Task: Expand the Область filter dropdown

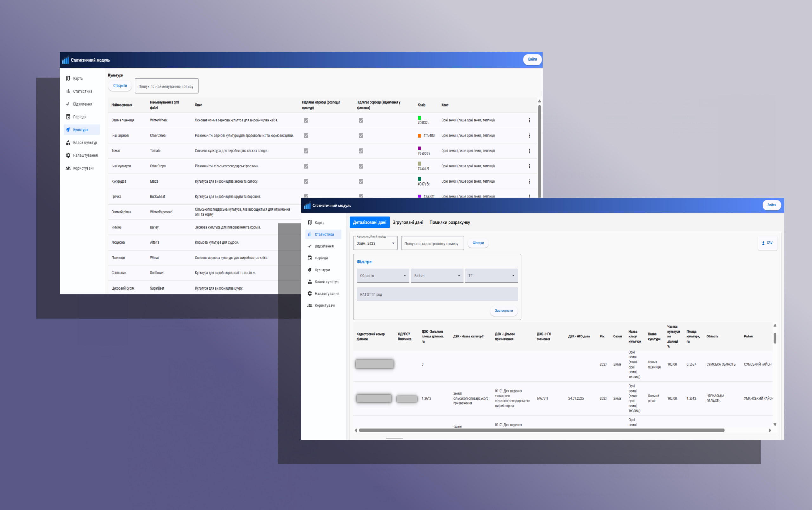Action: [383, 275]
